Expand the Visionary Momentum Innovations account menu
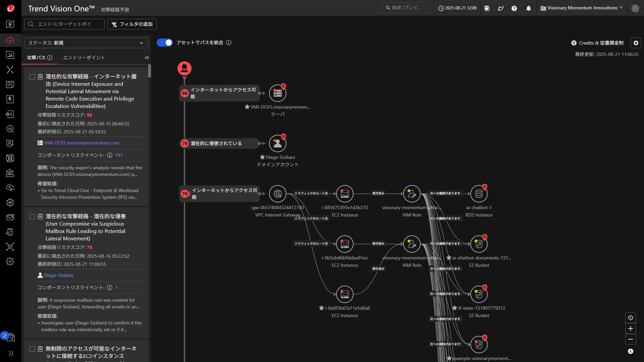Image resolution: width=644 pixels, height=362 pixels. [x=582, y=8]
